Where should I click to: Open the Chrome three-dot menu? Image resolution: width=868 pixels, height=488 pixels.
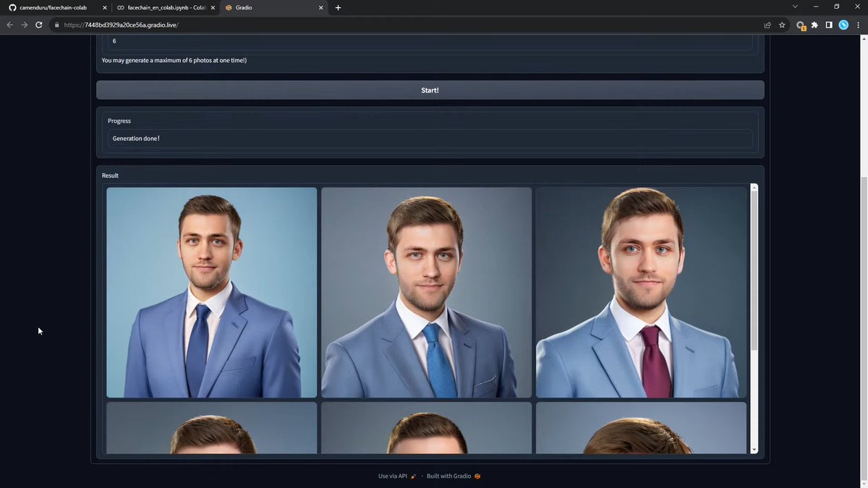pos(857,25)
